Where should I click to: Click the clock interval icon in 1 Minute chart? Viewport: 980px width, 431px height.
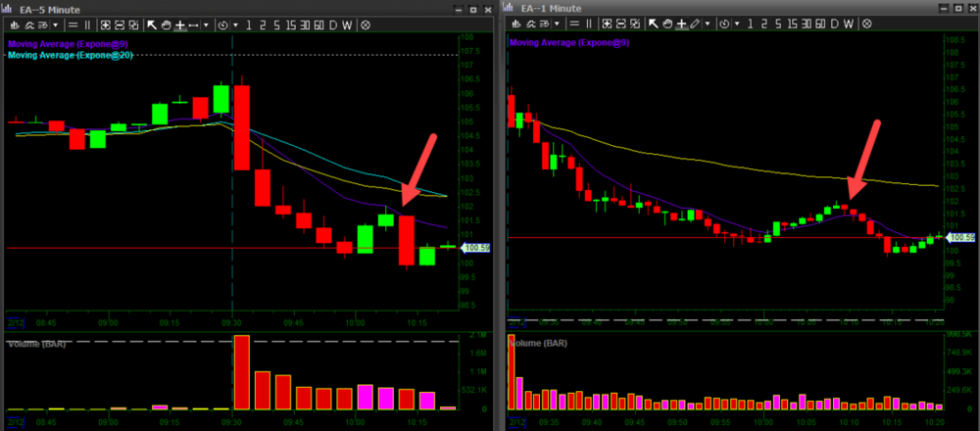point(724,24)
